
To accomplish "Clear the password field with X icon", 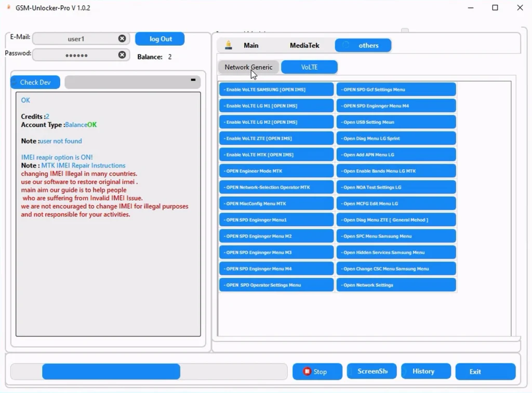I will [122, 55].
